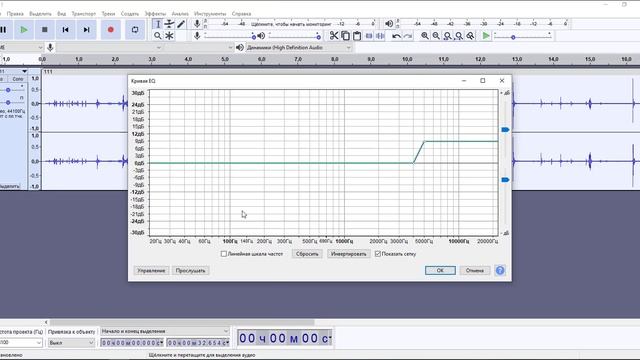Click the Play-at-speed green arrow
The height and width of the screenshot is (360, 640).
(486, 36)
